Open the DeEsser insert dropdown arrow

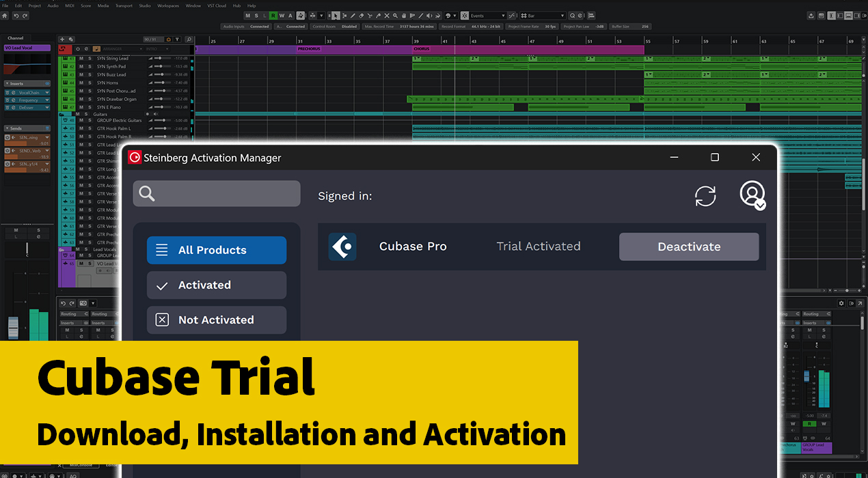coord(47,107)
